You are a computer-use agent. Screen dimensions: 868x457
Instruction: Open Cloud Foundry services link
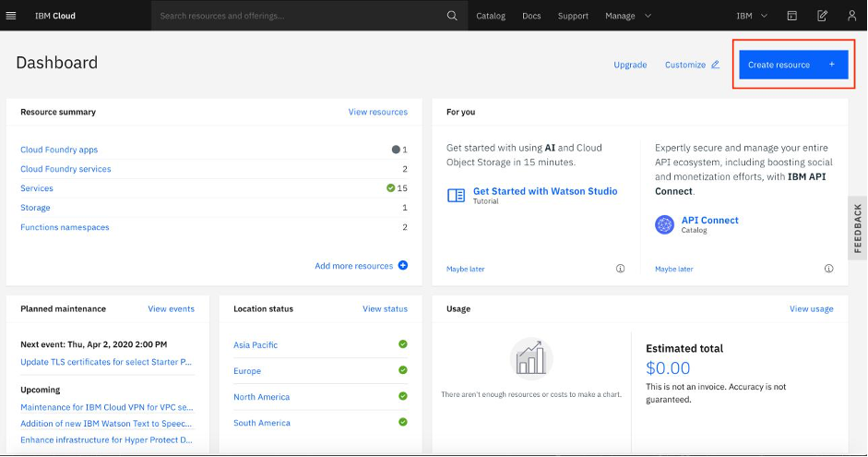[65, 169]
